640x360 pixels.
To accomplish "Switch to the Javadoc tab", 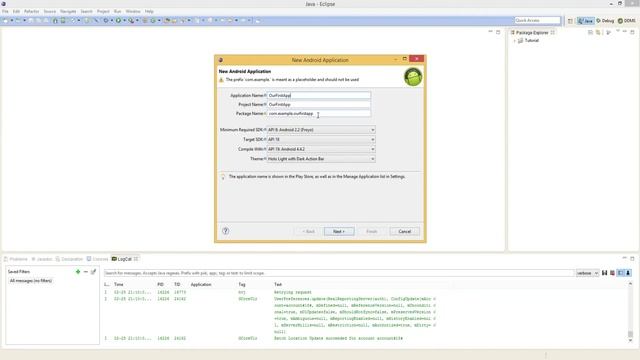I will [42, 259].
